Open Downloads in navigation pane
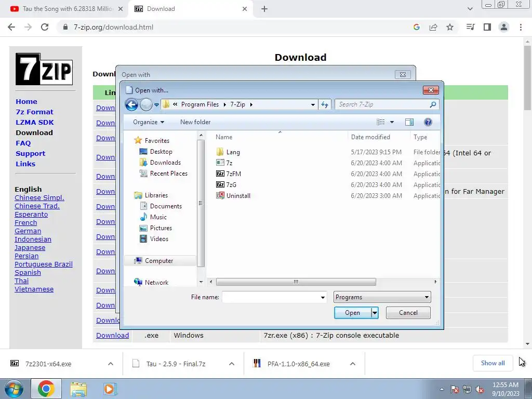This screenshot has height=399, width=532. (x=165, y=162)
